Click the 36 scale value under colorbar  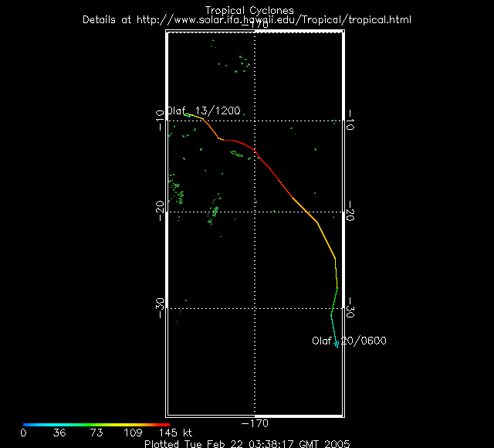[x=61, y=433]
